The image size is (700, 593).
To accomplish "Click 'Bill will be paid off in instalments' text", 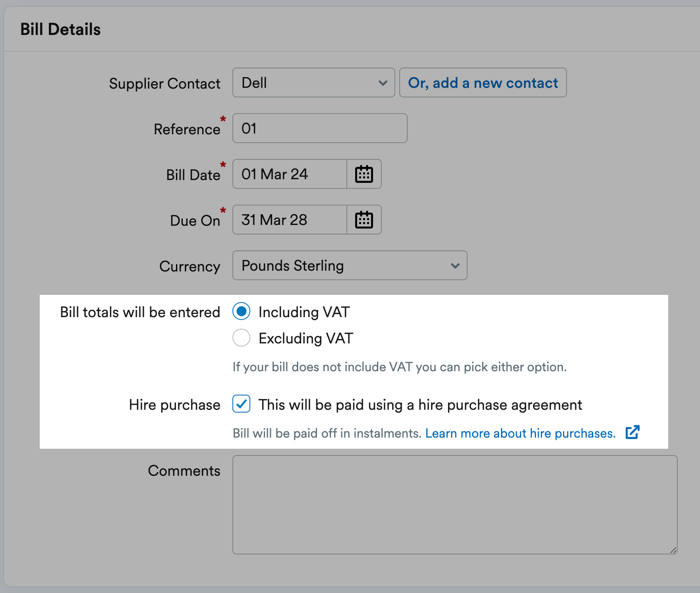I will pos(327,433).
